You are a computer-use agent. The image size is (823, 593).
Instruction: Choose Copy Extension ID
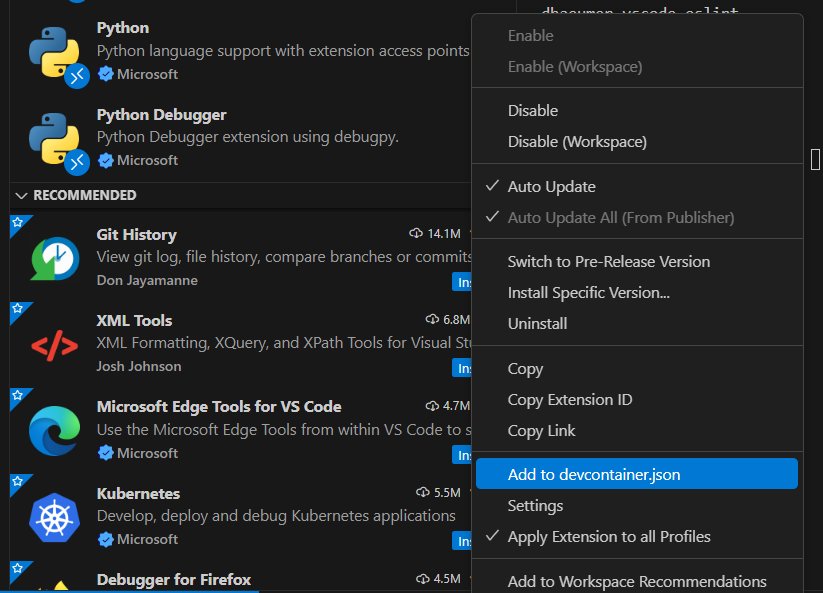point(569,400)
